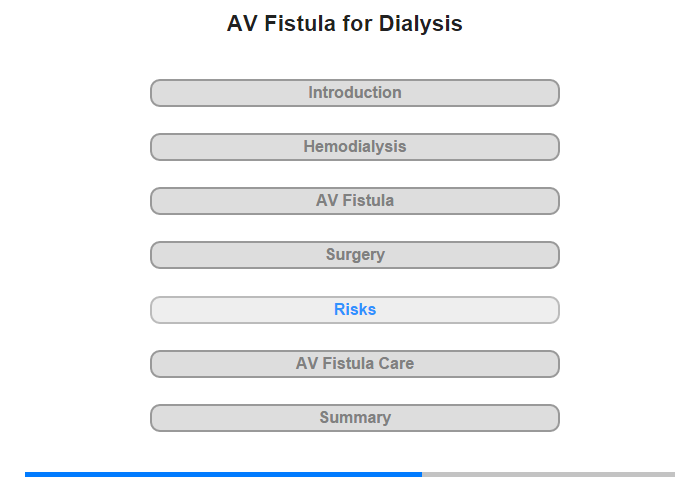Screen dimensions: 700x480
Task: Start the first topic, Introduction
Action: pos(354,93)
